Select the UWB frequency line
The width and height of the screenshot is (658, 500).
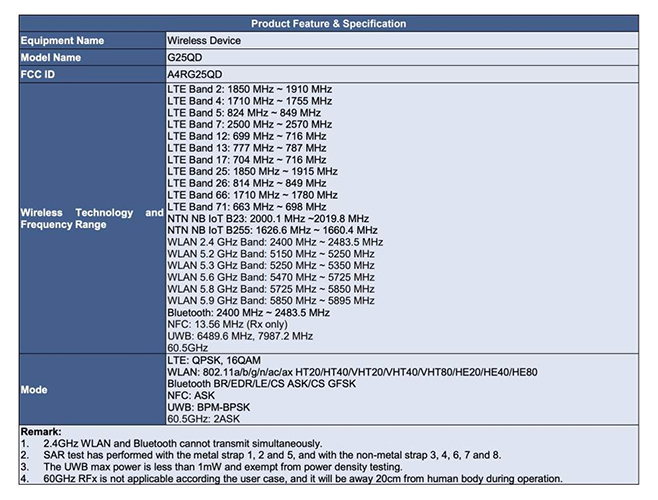[240, 336]
